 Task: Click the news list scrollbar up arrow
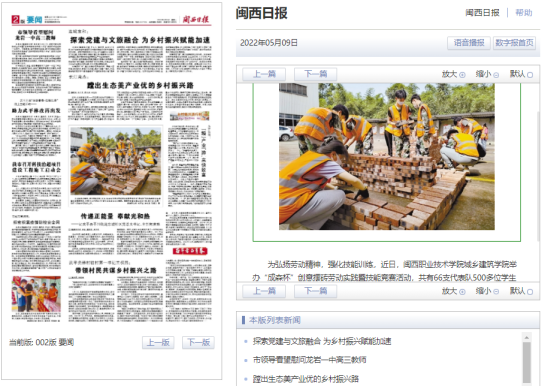coord(527,337)
